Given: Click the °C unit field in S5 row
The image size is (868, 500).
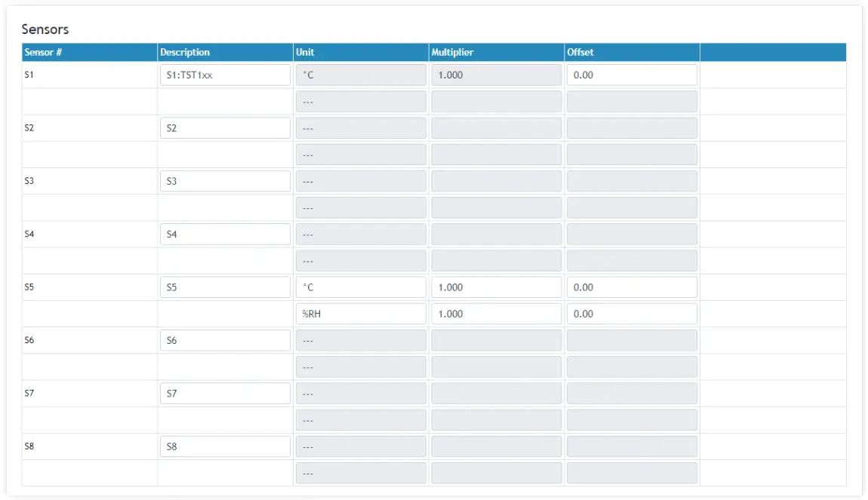Looking at the screenshot, I should pos(361,287).
